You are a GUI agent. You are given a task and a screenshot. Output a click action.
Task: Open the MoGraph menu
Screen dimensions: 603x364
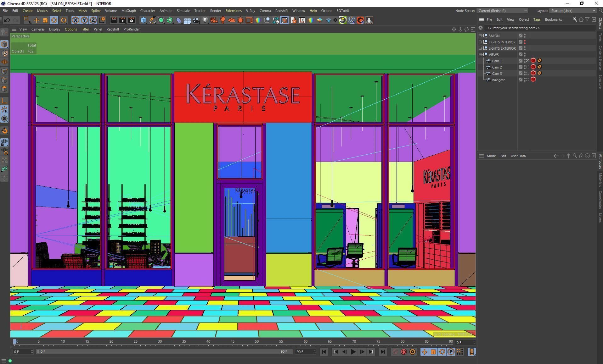(128, 11)
